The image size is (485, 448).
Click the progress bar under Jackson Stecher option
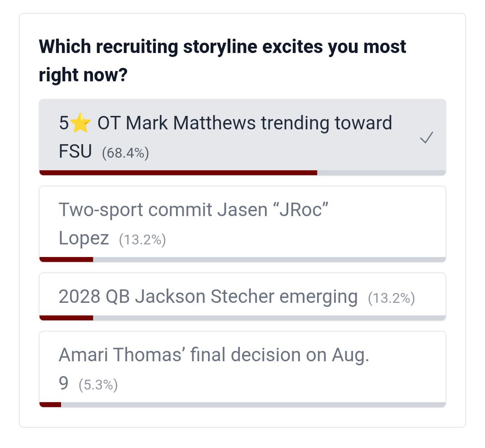point(242,318)
